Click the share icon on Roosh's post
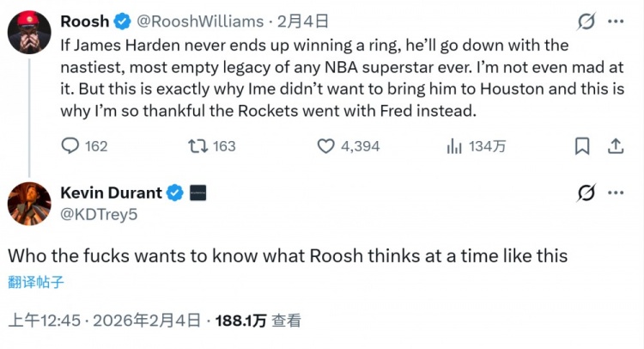The width and height of the screenshot is (644, 349). point(615,146)
